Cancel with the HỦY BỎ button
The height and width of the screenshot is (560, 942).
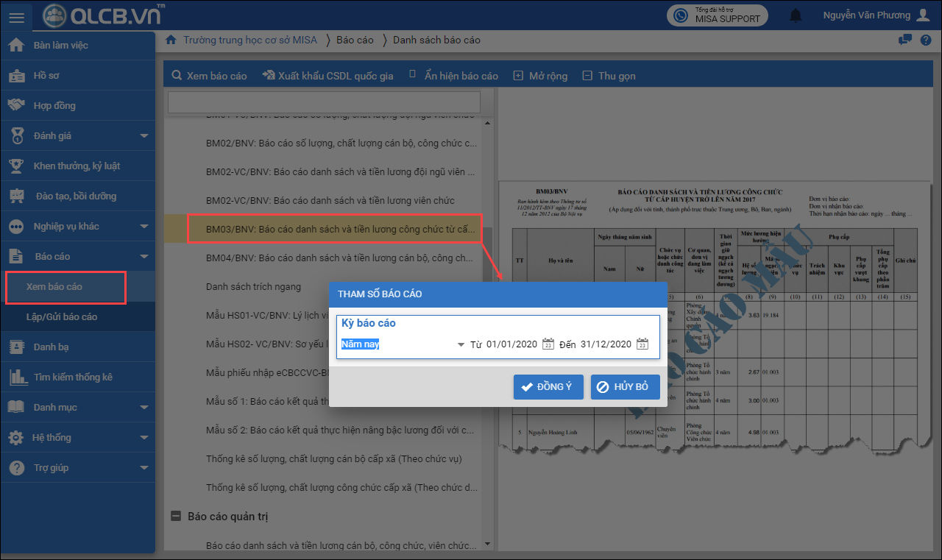click(624, 386)
